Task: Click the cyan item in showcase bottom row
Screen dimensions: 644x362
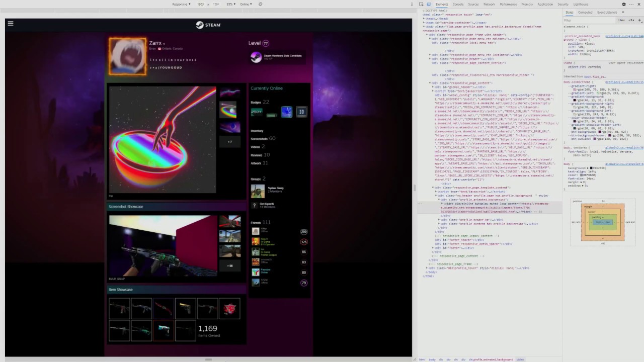Action: coord(164,331)
